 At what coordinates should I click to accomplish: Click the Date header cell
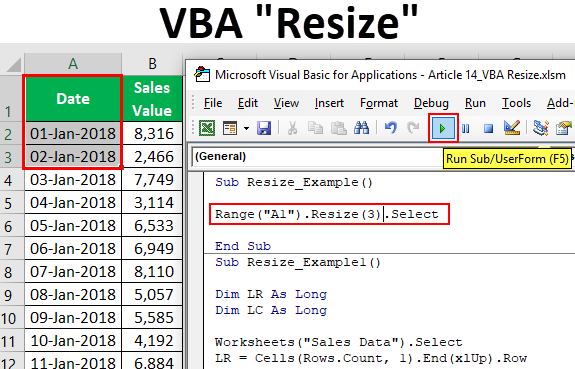[x=73, y=98]
